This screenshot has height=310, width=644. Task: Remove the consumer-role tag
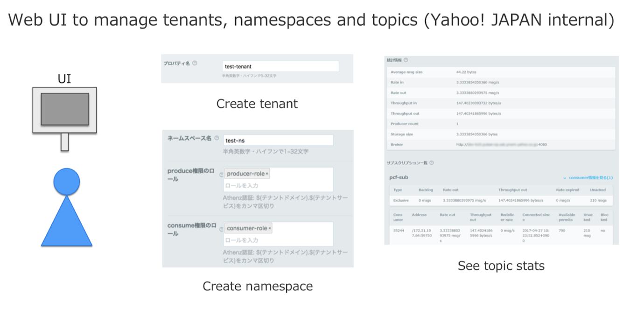[x=269, y=228]
